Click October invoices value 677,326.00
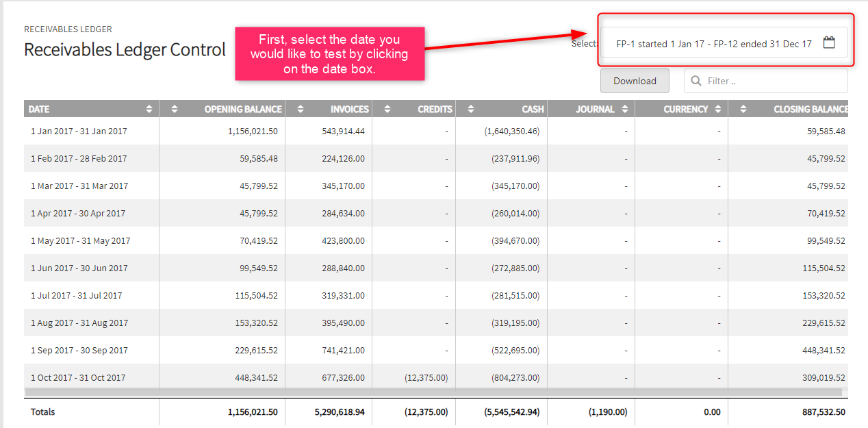The width and height of the screenshot is (868, 428). (343, 377)
